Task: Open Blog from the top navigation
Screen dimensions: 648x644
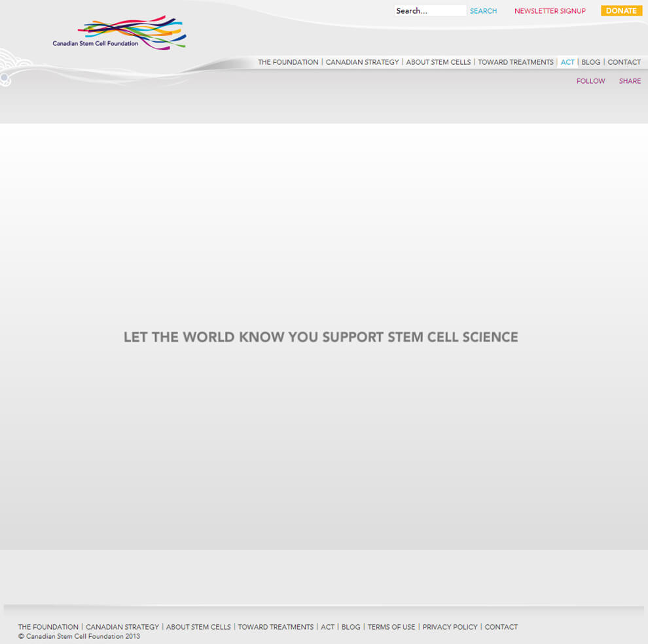Action: coord(590,62)
